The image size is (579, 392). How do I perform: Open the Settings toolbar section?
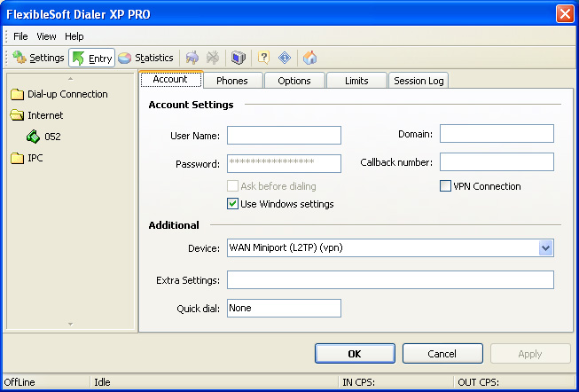point(38,58)
